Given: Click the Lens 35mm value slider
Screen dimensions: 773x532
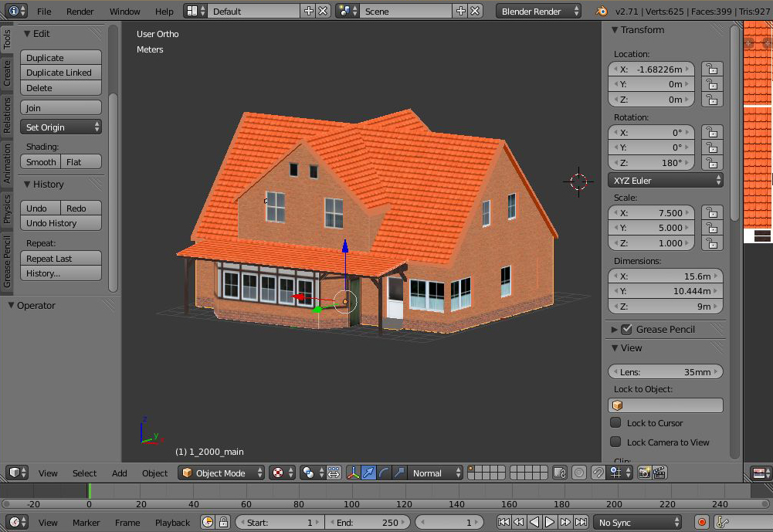Looking at the screenshot, I should click(665, 372).
